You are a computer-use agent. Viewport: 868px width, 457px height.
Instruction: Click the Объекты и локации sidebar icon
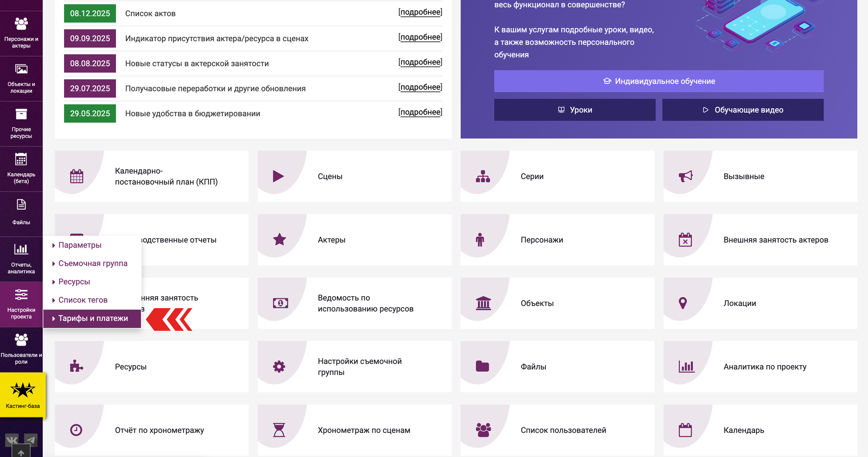(x=21, y=78)
